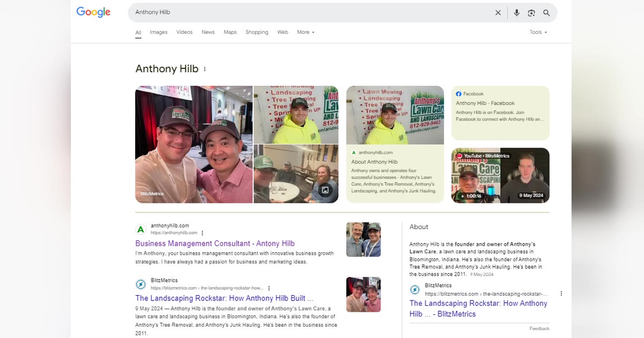Submit search with magnifying glass icon
Viewport: 644px width, 338px height.
tap(546, 13)
